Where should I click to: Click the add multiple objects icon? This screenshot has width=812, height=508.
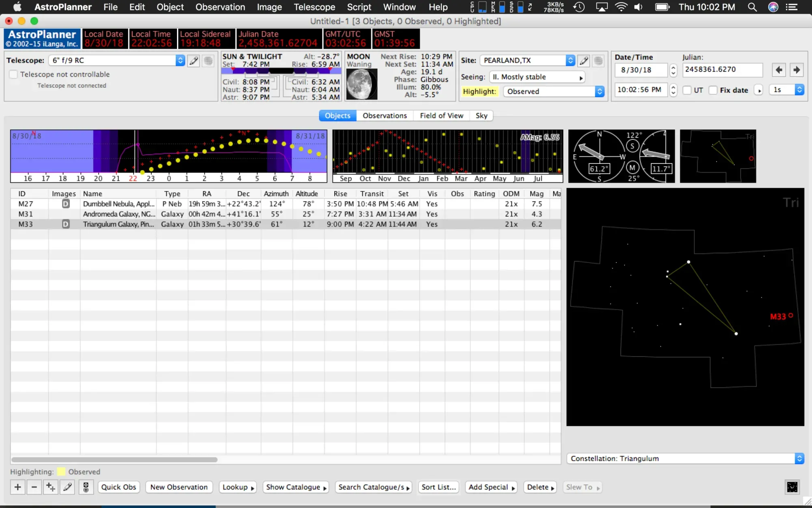pyautogui.click(x=51, y=487)
